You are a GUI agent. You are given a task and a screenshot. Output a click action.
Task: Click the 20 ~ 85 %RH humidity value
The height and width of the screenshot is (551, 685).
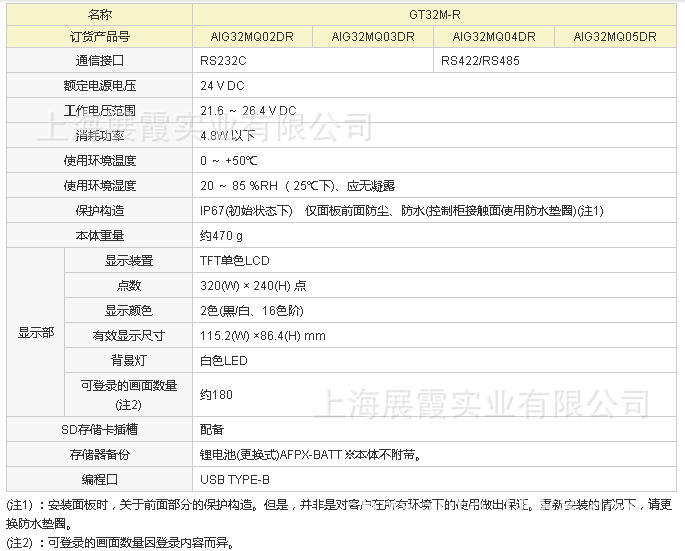[298, 186]
